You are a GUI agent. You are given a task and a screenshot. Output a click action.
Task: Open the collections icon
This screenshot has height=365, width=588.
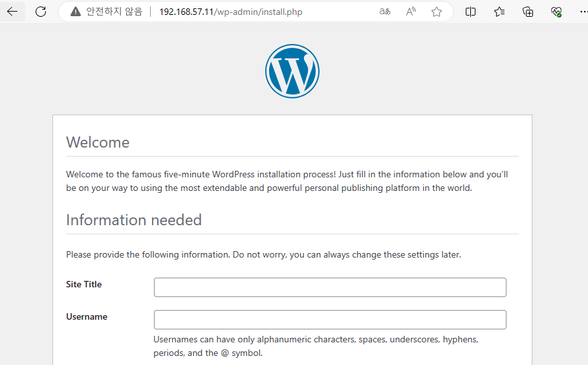tap(528, 12)
